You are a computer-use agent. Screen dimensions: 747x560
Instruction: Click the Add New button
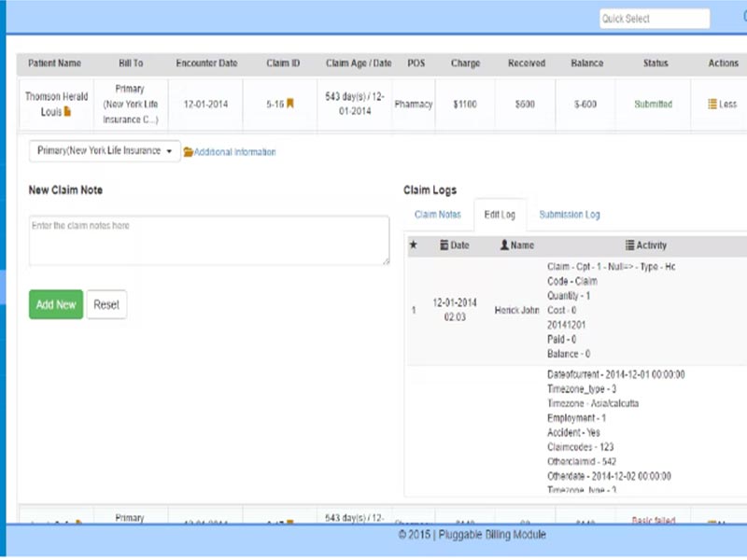56,304
